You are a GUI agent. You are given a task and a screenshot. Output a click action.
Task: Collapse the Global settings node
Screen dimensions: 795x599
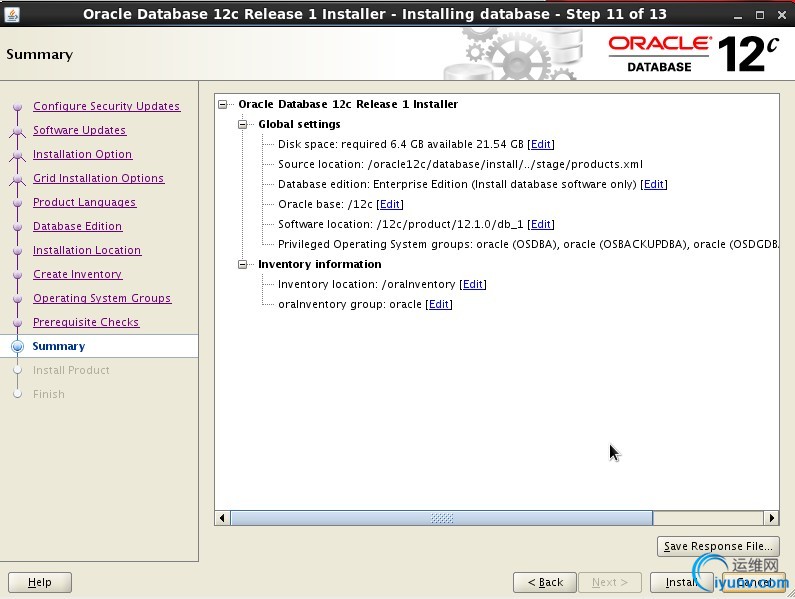pos(243,124)
